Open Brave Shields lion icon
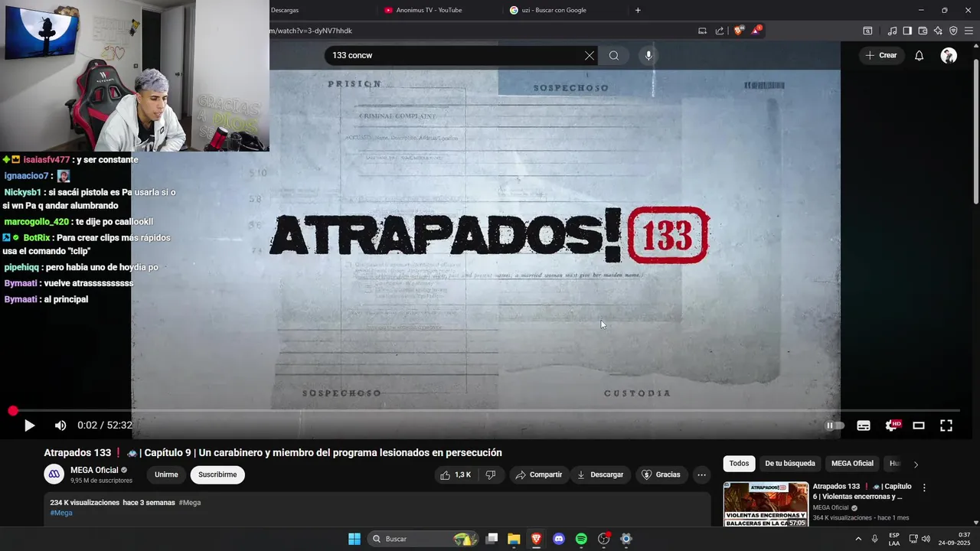Screen dimensions: 980x551 point(739,31)
